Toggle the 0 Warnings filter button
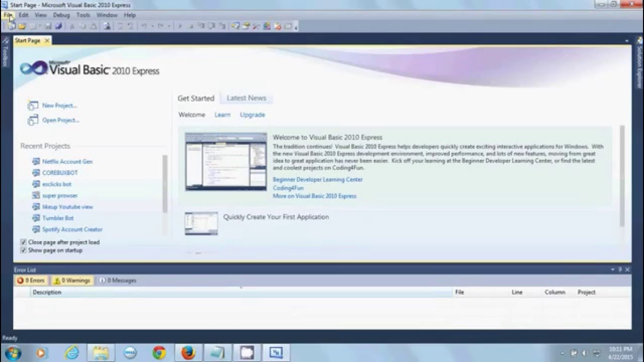The height and width of the screenshot is (362, 644). [x=72, y=281]
